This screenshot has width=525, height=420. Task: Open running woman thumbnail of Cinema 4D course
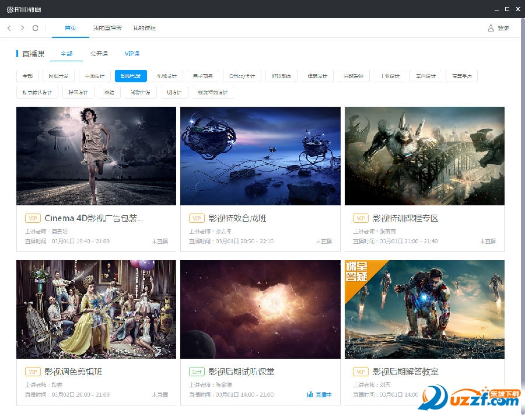[x=96, y=156]
